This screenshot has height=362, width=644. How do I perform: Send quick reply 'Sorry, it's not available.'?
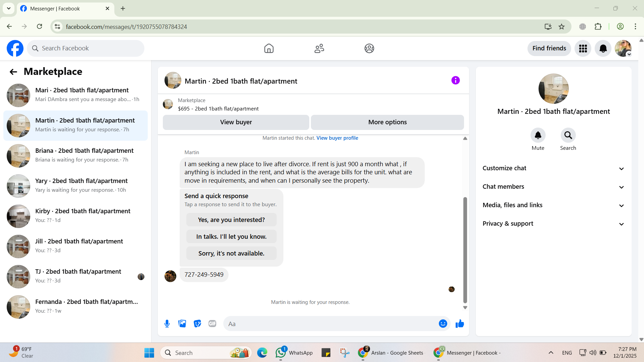point(231,254)
